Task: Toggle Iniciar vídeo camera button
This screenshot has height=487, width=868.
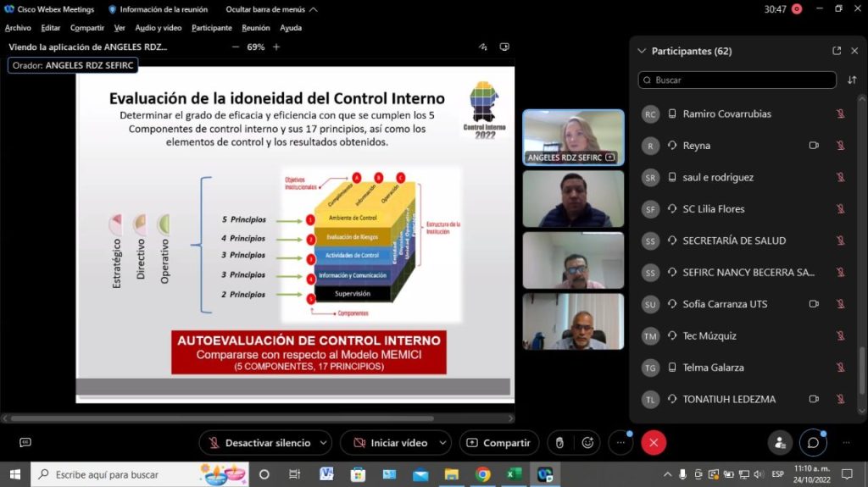Action: point(391,442)
